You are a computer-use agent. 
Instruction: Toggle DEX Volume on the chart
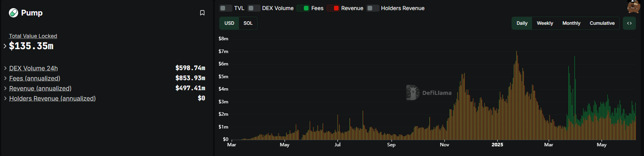coord(254,8)
